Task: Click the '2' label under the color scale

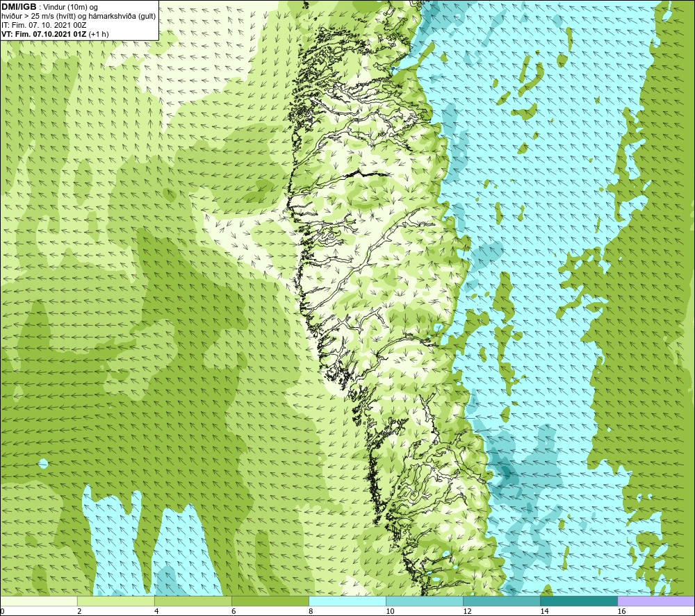Action: (x=79, y=612)
